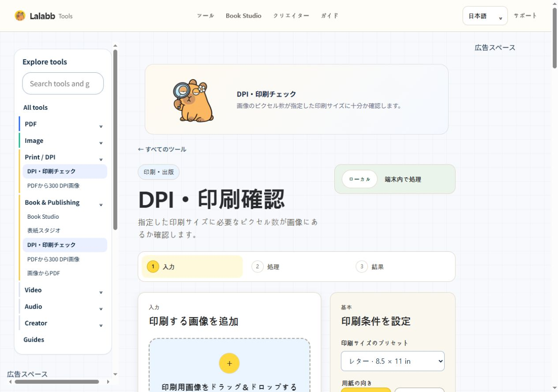The width and height of the screenshot is (558, 392).
Task: Open All tools in sidebar
Action: [35, 108]
